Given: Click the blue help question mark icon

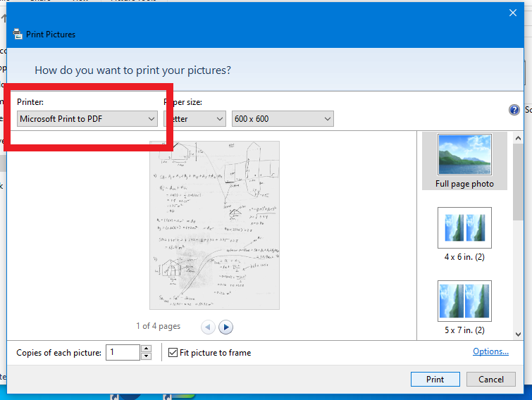Looking at the screenshot, I should pos(514,110).
